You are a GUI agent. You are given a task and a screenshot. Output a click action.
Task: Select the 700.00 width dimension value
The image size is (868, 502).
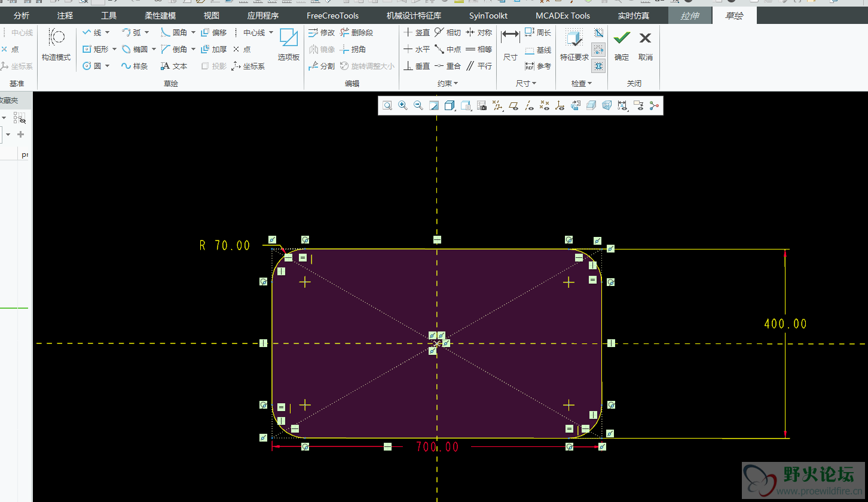(438, 447)
